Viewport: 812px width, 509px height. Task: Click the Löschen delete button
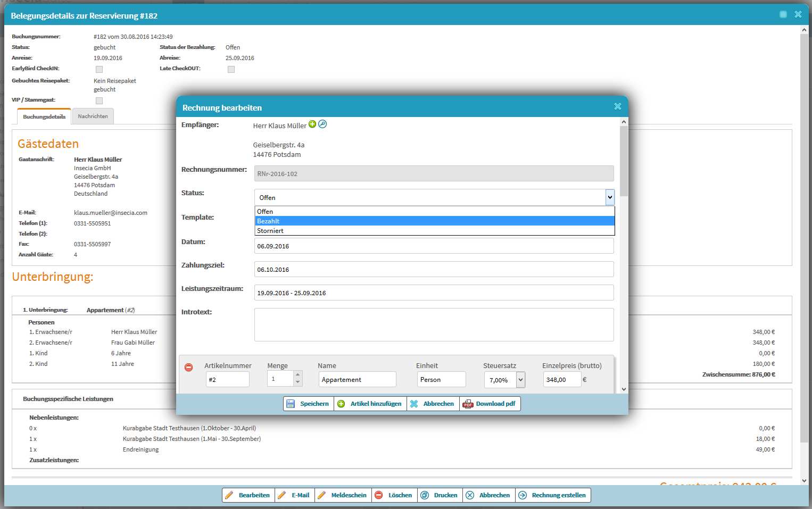click(394, 495)
